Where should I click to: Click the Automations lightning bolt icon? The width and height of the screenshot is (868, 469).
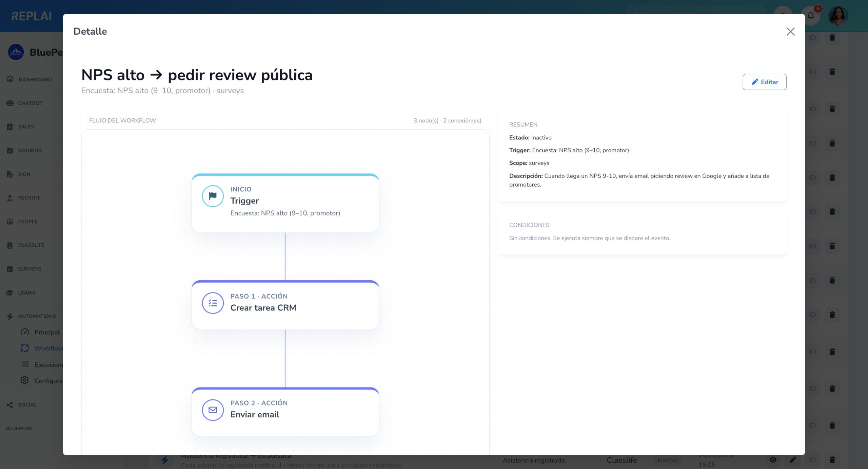click(x=10, y=316)
